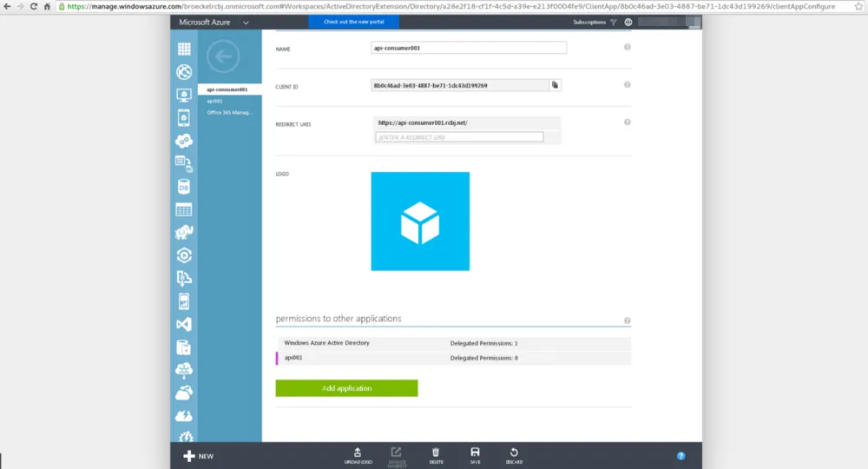The width and height of the screenshot is (868, 469).
Task: Open the blue help question-mark button
Action: pyautogui.click(x=681, y=456)
